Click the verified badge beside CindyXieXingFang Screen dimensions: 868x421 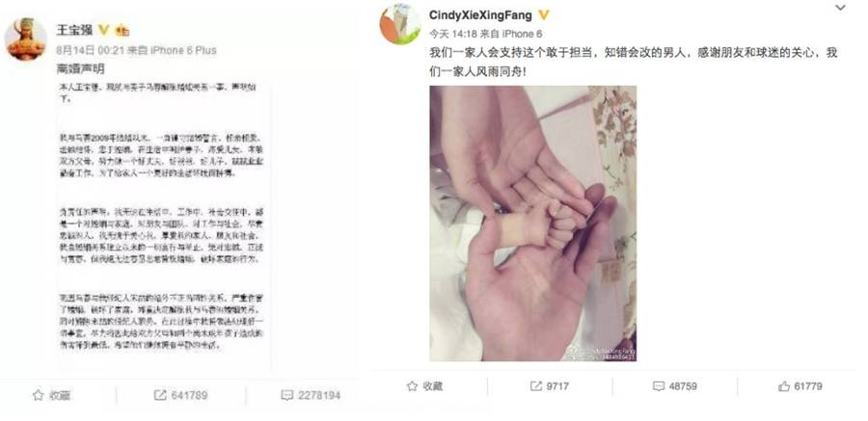(x=544, y=15)
